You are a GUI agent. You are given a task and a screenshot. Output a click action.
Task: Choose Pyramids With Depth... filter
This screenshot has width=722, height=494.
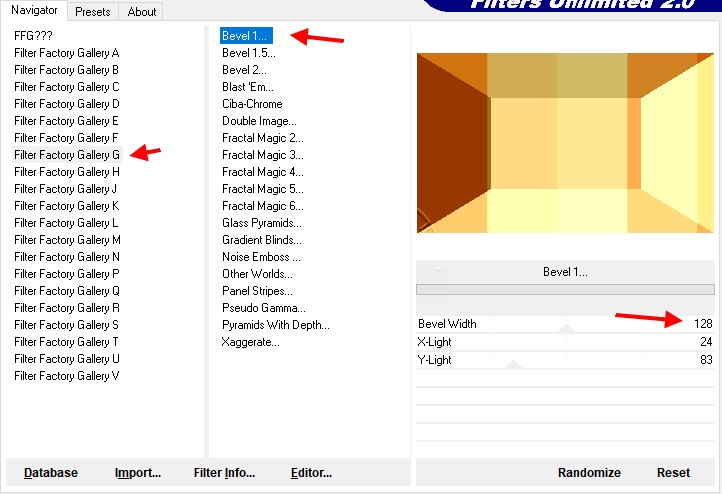[x=275, y=325]
